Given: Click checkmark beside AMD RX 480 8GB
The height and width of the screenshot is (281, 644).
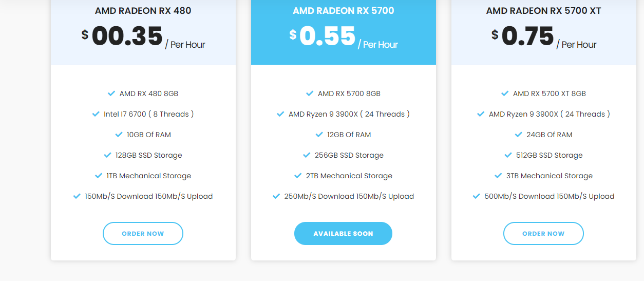Looking at the screenshot, I should tap(111, 93).
